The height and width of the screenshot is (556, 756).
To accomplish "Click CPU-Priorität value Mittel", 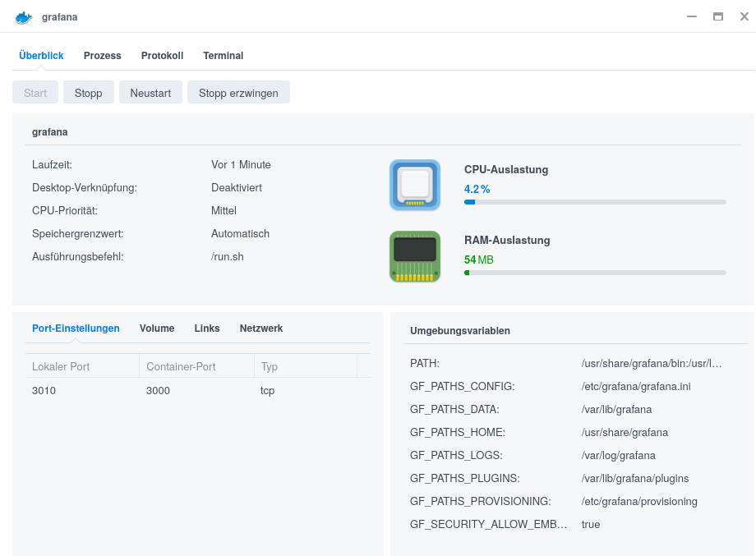I will tap(224, 210).
